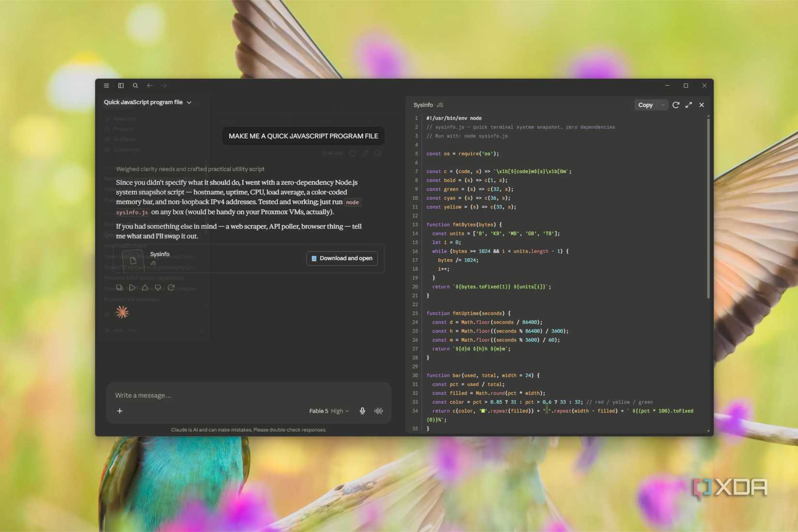Click the scroll down arrow of the code panel
Image resolution: width=798 pixels, height=532 pixels.
pyautogui.click(x=709, y=430)
